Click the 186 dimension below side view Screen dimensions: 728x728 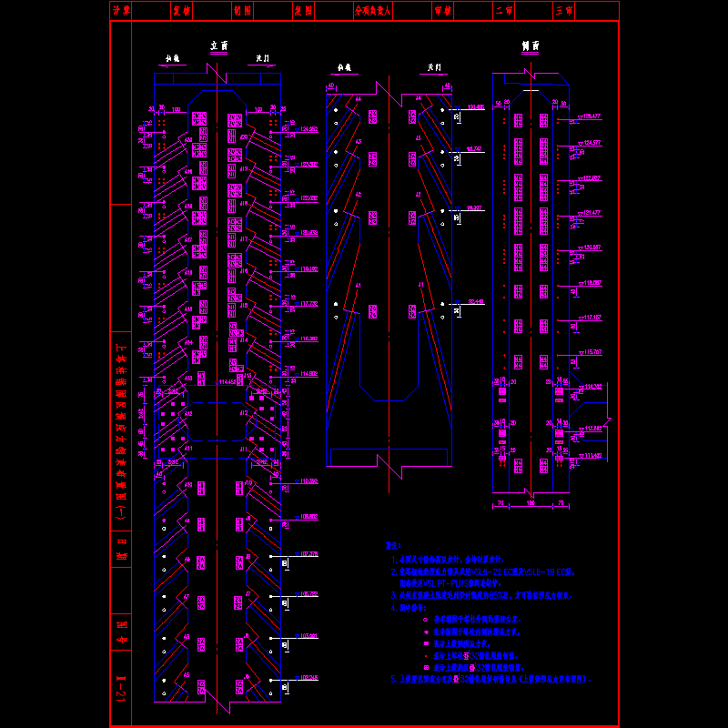[531, 501]
